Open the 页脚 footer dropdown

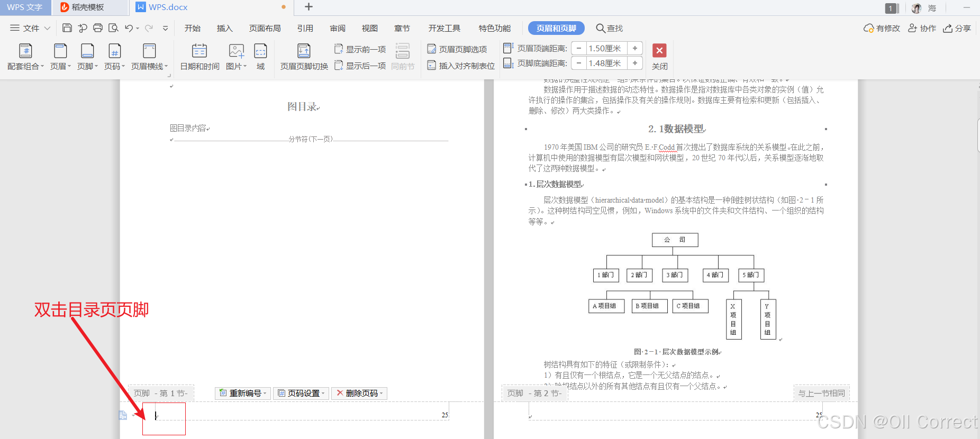(x=87, y=57)
